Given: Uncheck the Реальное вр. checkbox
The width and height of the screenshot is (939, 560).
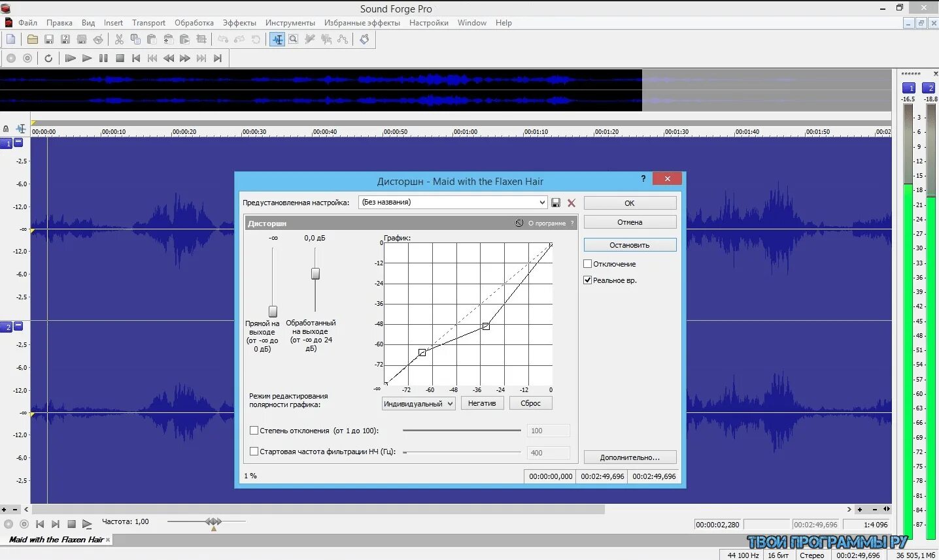Looking at the screenshot, I should pos(587,280).
